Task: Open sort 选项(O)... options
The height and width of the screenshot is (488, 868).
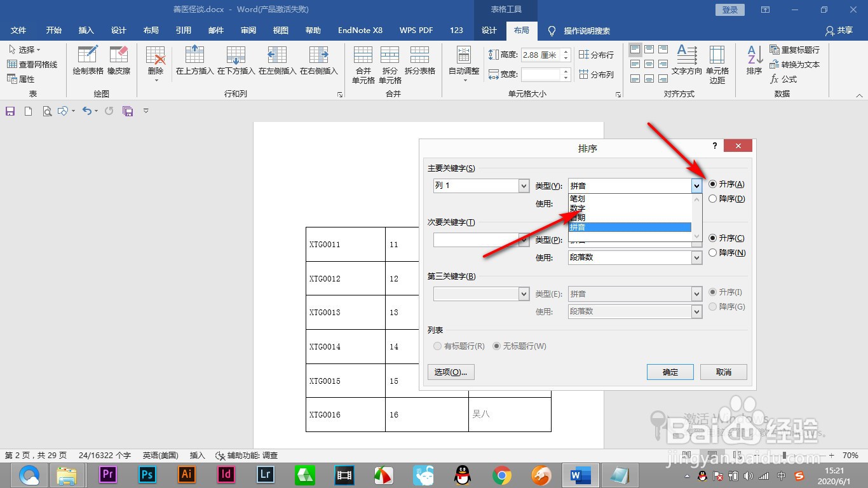Action: click(451, 372)
